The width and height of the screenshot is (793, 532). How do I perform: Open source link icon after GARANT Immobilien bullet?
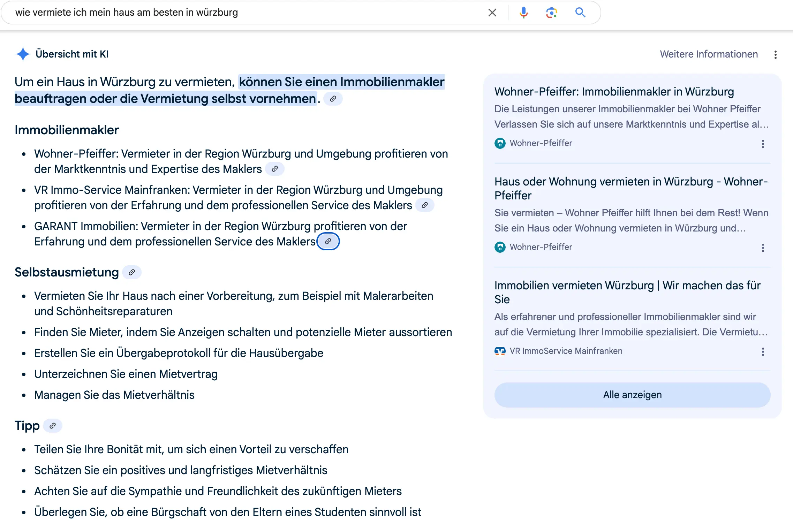click(x=328, y=241)
